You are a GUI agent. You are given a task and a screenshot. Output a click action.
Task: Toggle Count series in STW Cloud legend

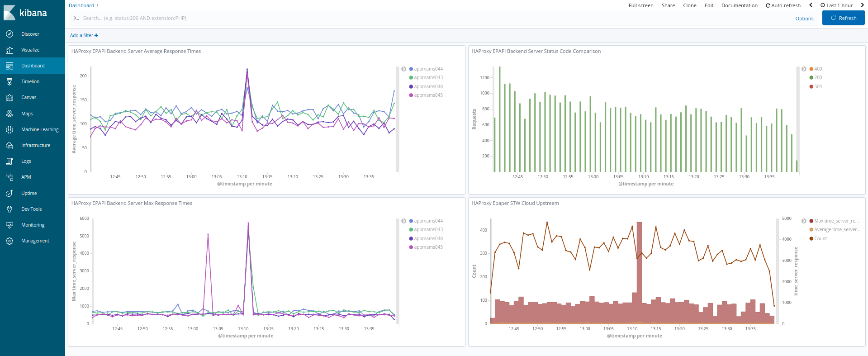pyautogui.click(x=820, y=238)
